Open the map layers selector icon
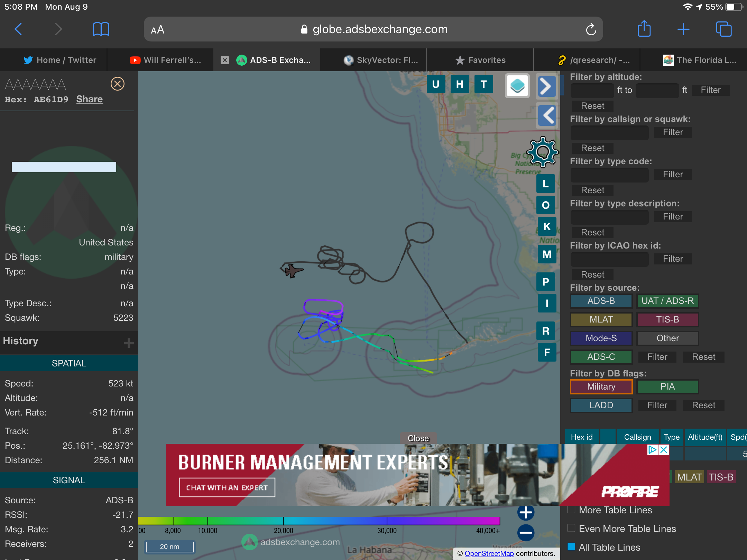The image size is (747, 560). click(x=517, y=86)
